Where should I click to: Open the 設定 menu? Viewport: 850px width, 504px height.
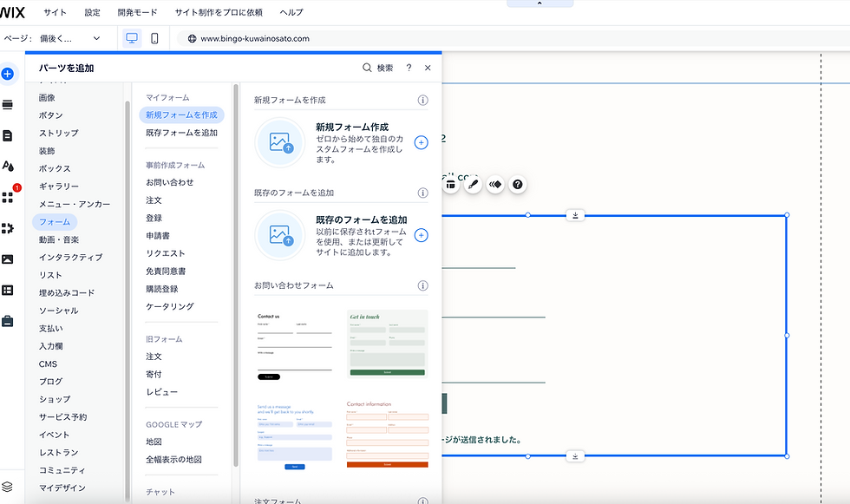tap(92, 12)
